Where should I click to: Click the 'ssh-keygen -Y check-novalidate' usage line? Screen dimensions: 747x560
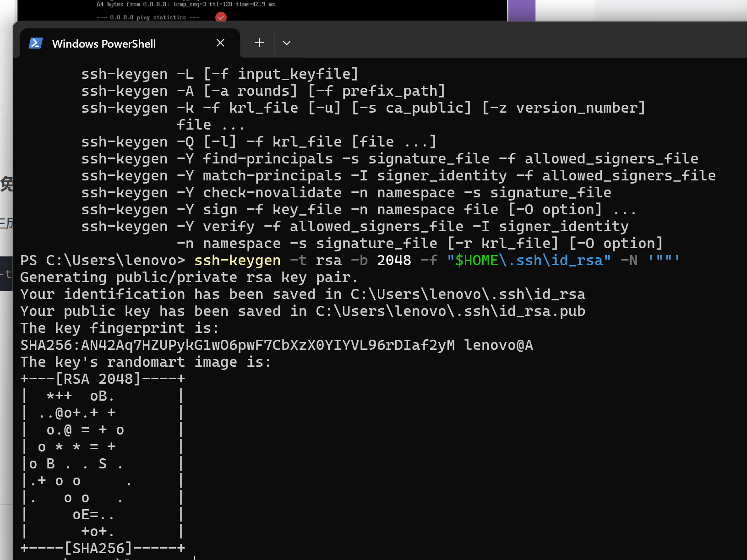point(346,193)
